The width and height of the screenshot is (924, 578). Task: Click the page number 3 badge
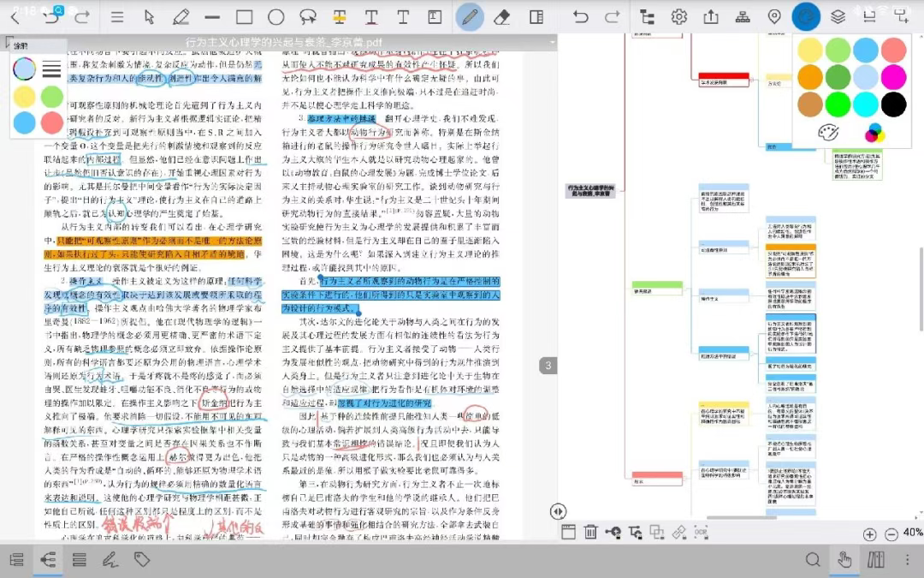point(548,366)
